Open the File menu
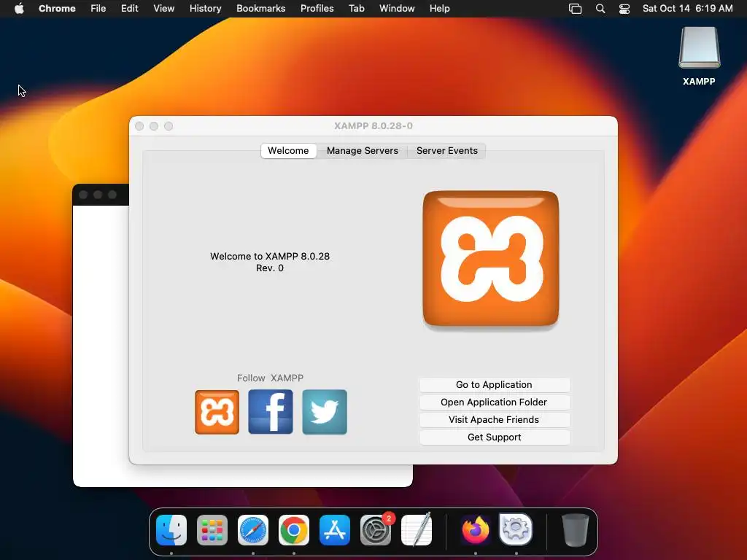The height and width of the screenshot is (560, 747). [98, 9]
